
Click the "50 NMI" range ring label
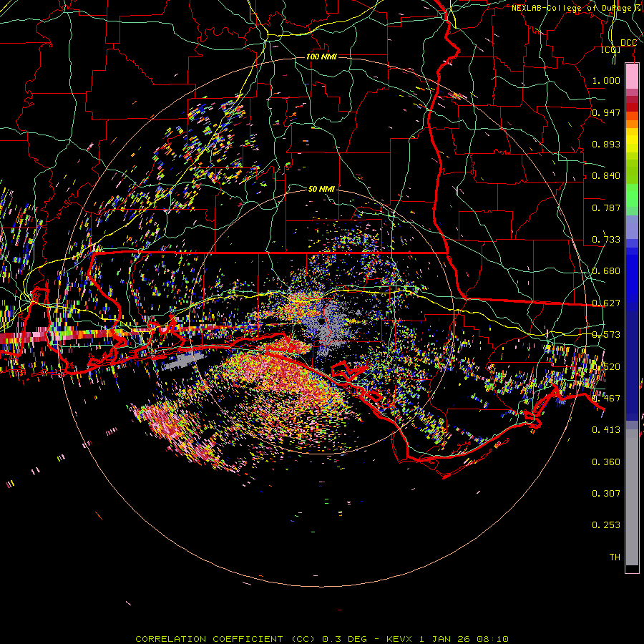321,189
